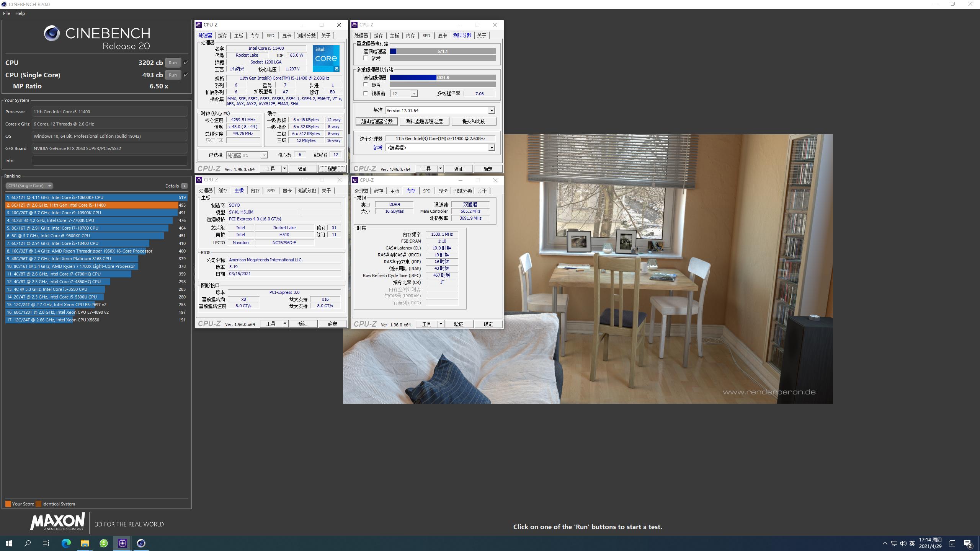The image size is (980, 551).
Task: Click the CPU-Z taskbar icon
Action: coord(122,543)
